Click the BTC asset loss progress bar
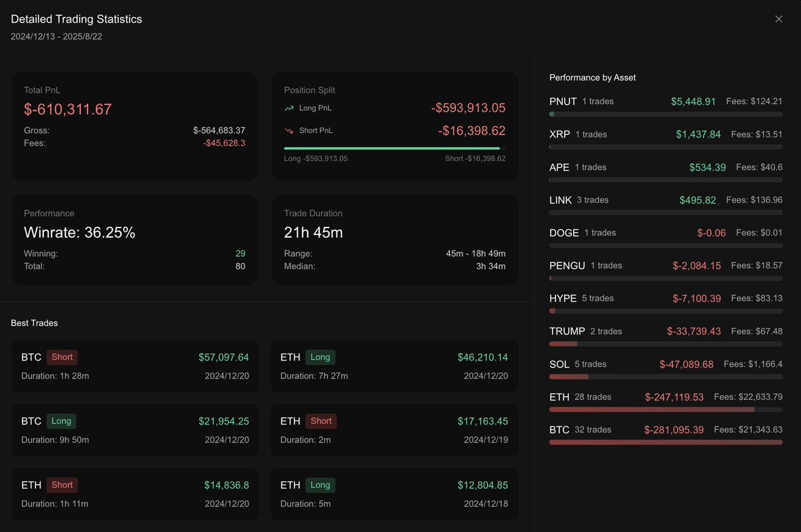Screen dimensions: 801x532 coord(665,442)
